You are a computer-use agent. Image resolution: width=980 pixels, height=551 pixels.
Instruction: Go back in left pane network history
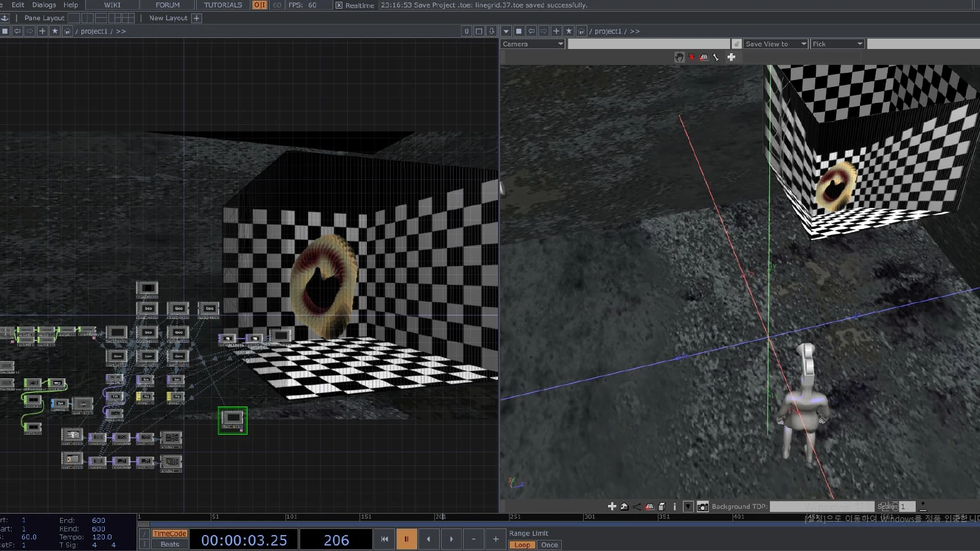tap(18, 31)
